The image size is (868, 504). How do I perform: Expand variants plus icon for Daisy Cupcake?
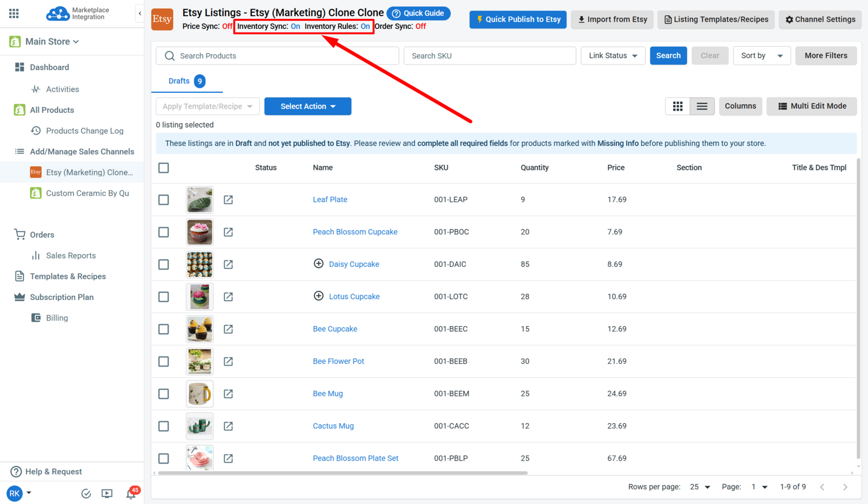[319, 264]
